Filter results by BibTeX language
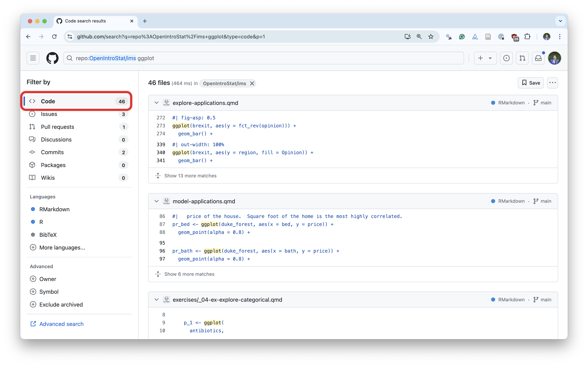Viewport: 588px width, 366px height. tap(48, 235)
